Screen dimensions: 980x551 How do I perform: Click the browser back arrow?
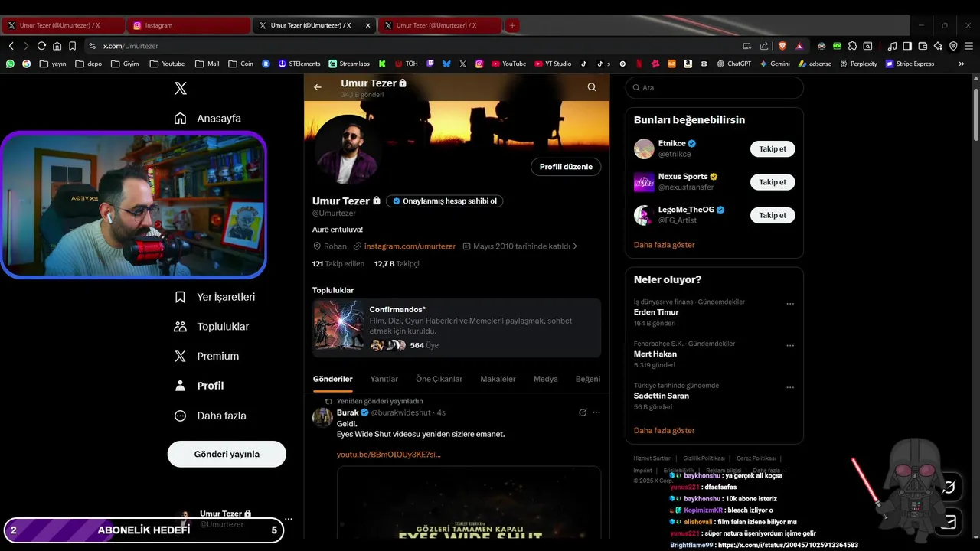[11, 46]
